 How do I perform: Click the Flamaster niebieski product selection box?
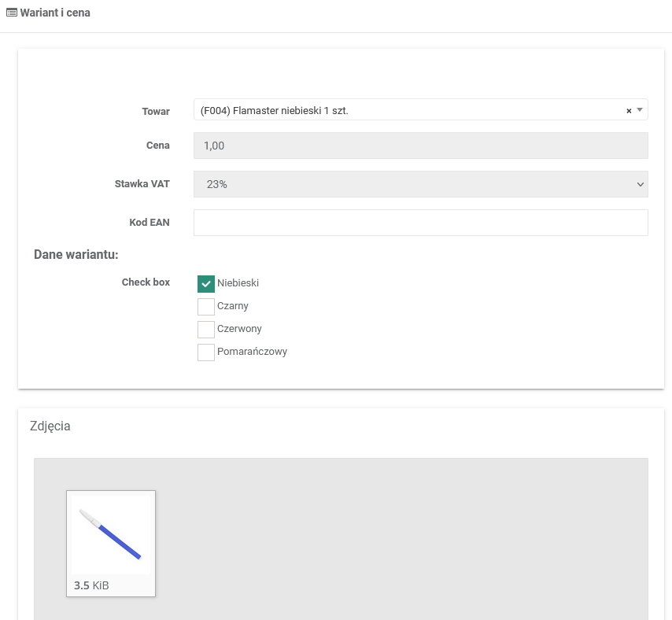pyautogui.click(x=393, y=110)
